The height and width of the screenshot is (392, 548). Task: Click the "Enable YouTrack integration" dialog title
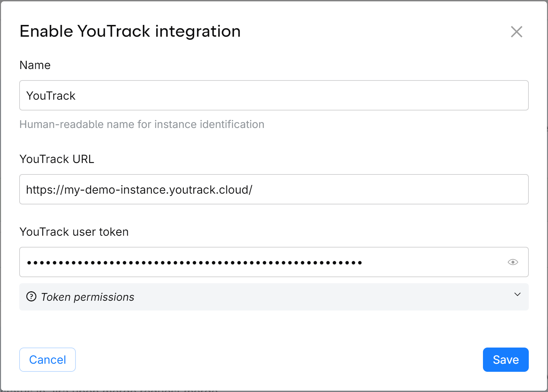click(x=130, y=31)
